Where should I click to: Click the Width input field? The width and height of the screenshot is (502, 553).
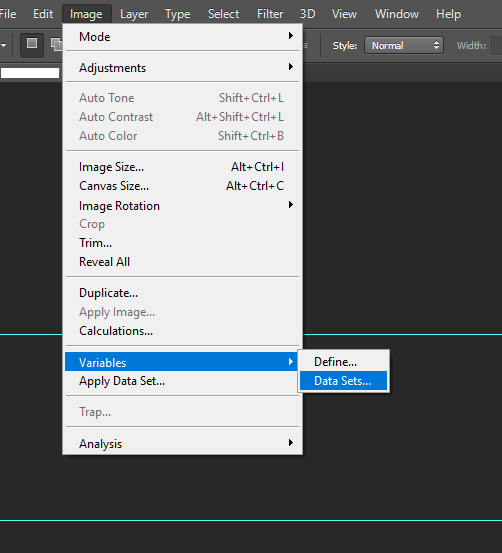[496, 45]
